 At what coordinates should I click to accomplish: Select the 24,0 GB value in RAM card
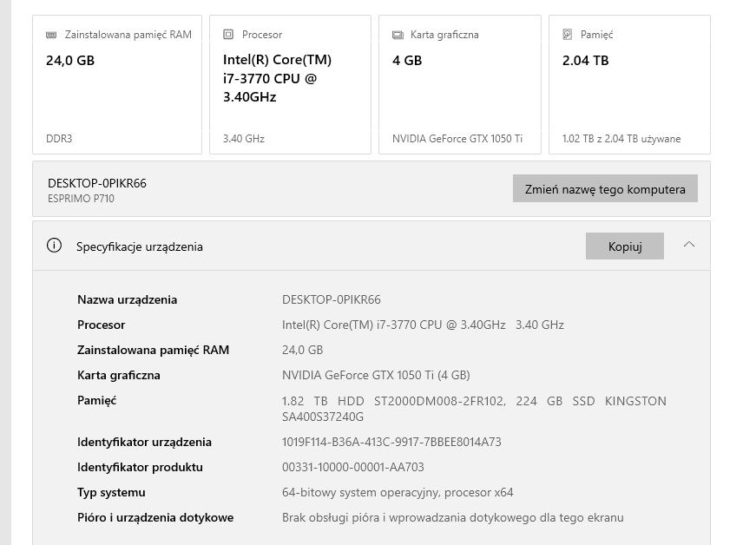[70, 61]
